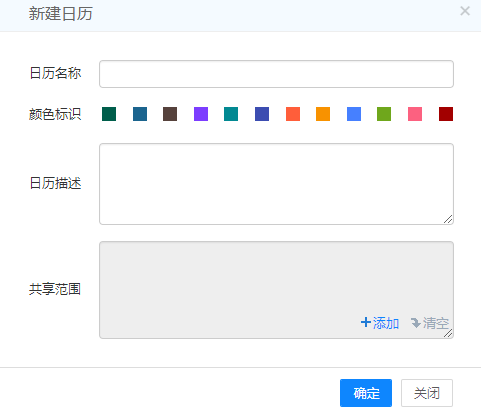Choose the brown color swatch
This screenshot has height=412, width=481.
point(170,114)
